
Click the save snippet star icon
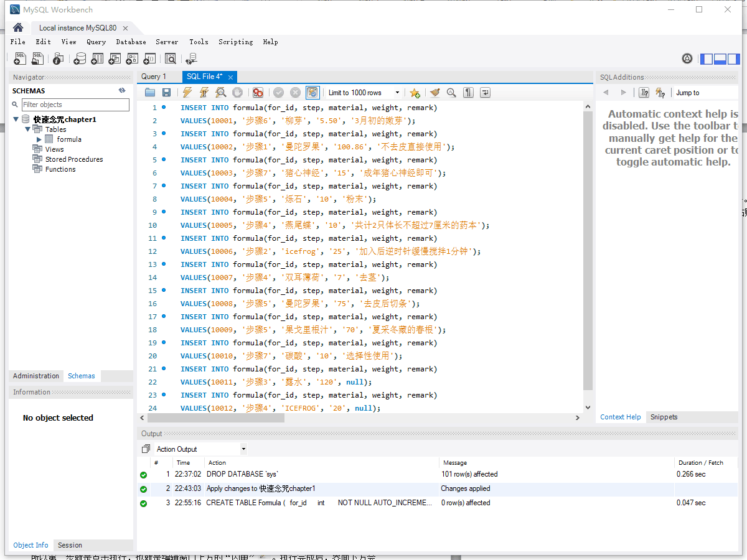(415, 93)
